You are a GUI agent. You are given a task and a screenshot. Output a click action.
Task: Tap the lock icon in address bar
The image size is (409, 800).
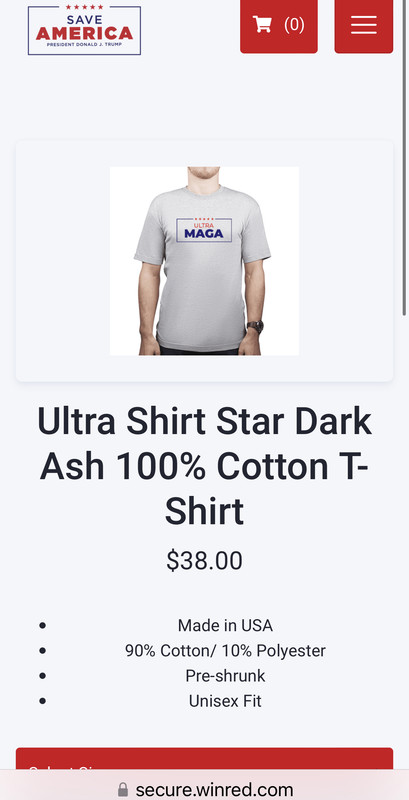[123, 790]
